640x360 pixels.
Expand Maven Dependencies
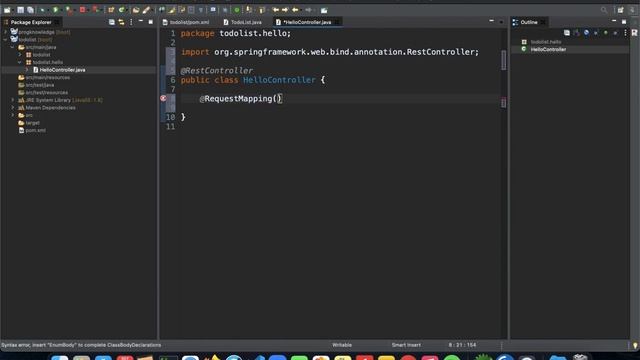point(12,108)
